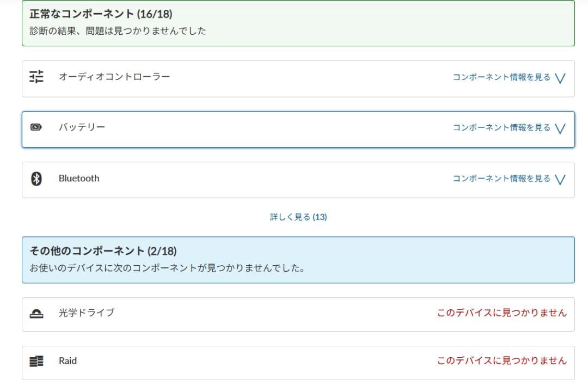Select the バッテリー row label
The height and width of the screenshot is (391, 588).
[x=82, y=127]
